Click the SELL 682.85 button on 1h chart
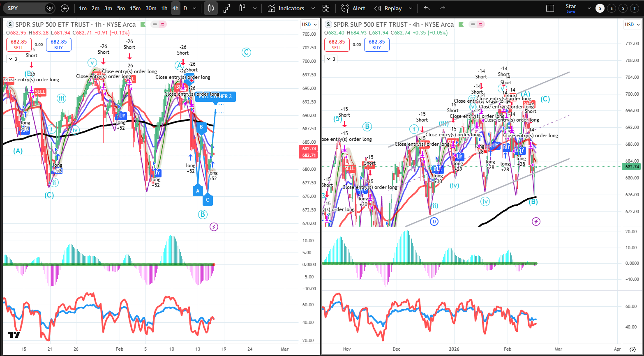The height and width of the screenshot is (356, 644). pos(19,45)
